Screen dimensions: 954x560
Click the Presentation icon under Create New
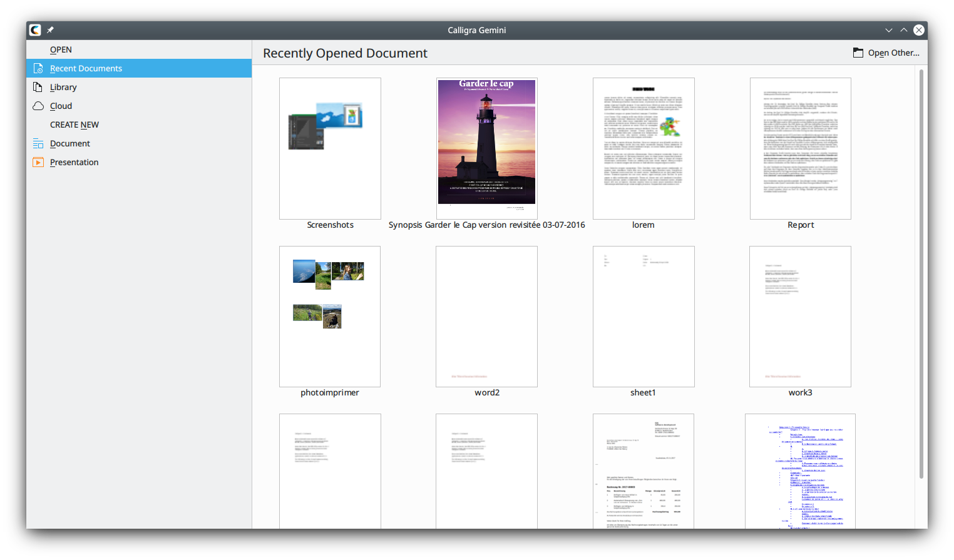point(38,162)
